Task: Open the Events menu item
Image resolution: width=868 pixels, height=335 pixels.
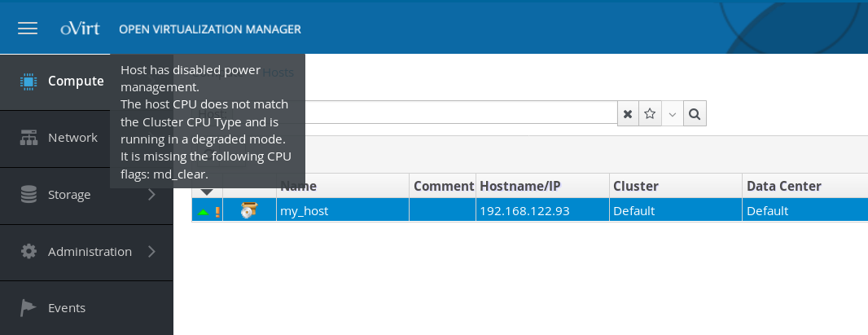Action: point(67,308)
